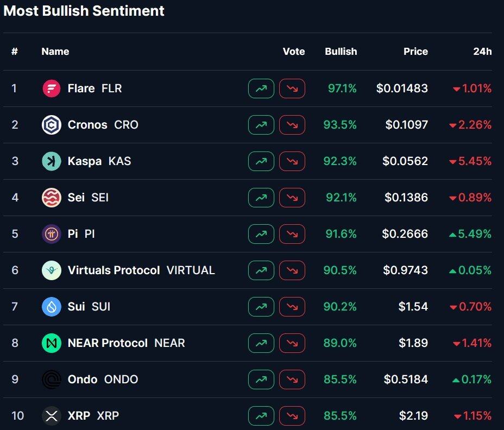Click the Sui water drop logo

(52, 307)
